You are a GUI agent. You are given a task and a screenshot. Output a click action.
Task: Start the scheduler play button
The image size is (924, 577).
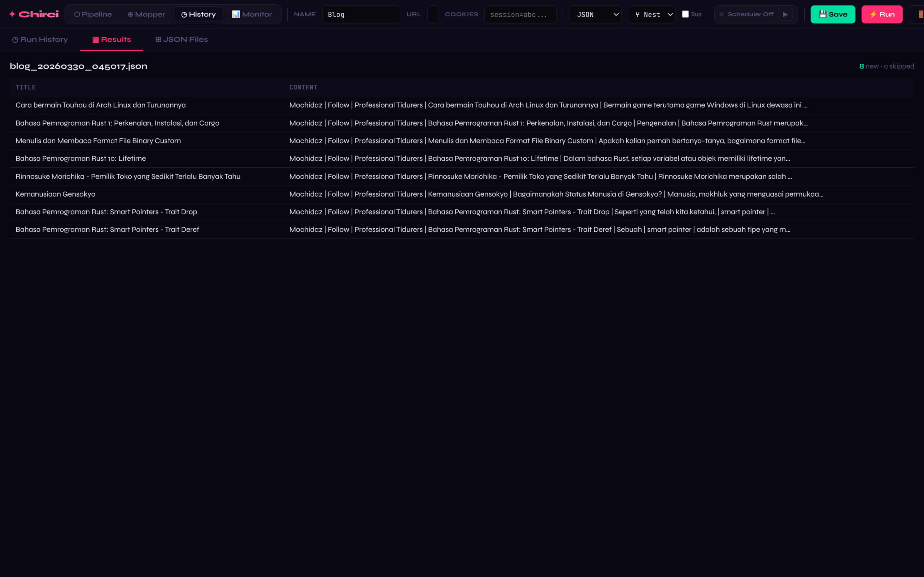point(785,14)
